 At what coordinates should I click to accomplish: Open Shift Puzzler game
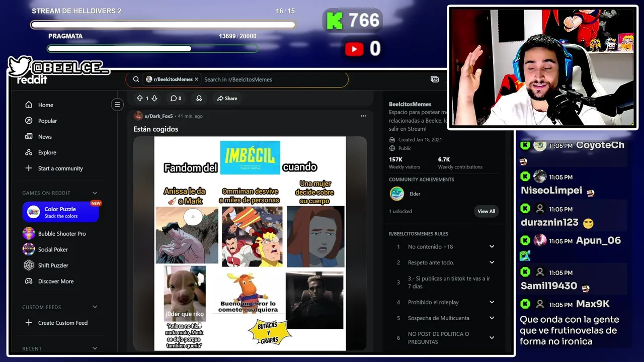coord(53,265)
